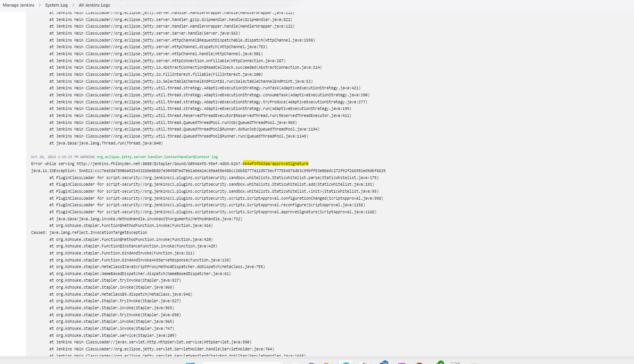Image resolution: width=634 pixels, height=364 pixels.
Task: Select the Function$MethodFunction.invoke(Function.java:416) line
Action: point(131,225)
